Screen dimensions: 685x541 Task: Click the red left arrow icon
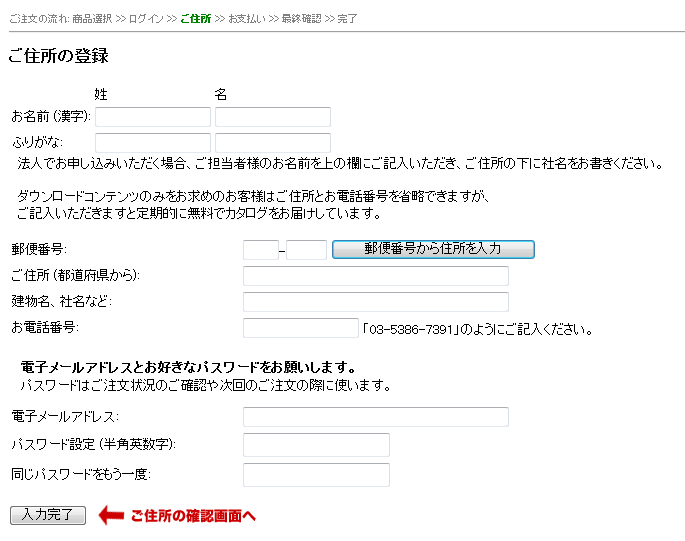tap(110, 516)
